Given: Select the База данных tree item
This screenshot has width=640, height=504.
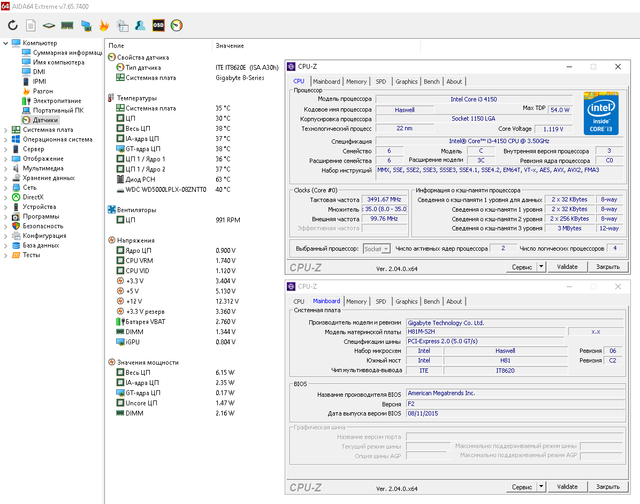Looking at the screenshot, I should (36, 245).
